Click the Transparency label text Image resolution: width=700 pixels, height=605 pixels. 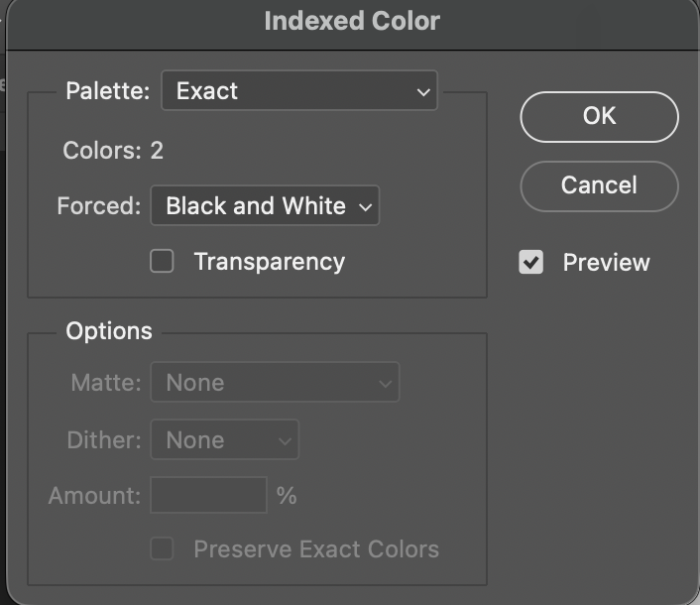coord(270,262)
